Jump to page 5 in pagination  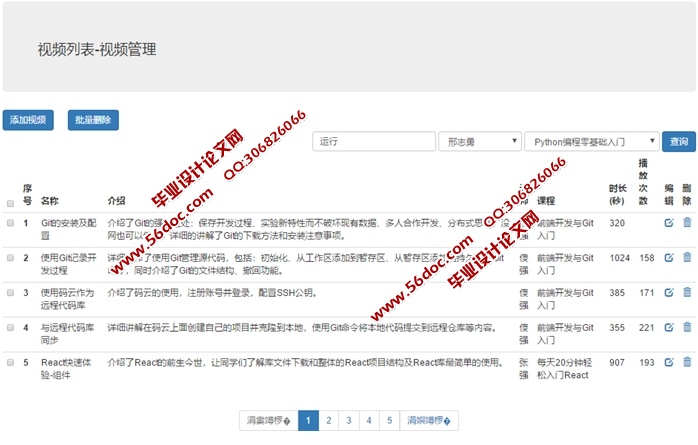pyautogui.click(x=389, y=421)
